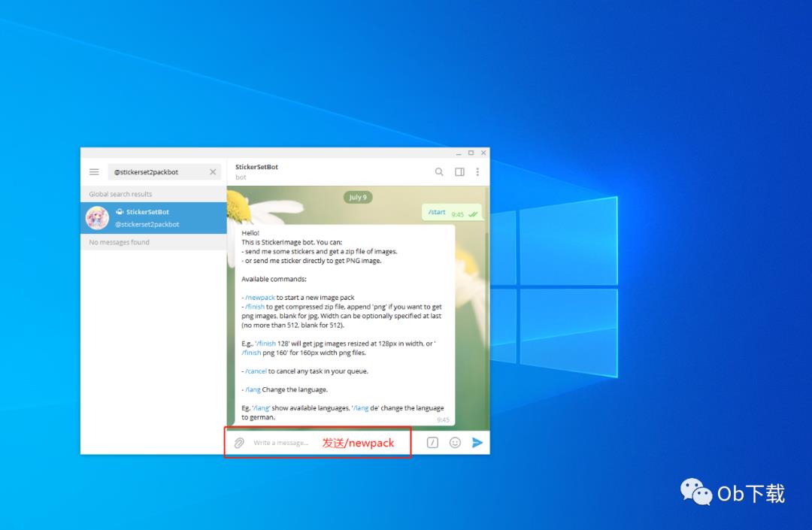Clear the @stickerset2packbot search text
The height and width of the screenshot is (530, 812).
213,172
